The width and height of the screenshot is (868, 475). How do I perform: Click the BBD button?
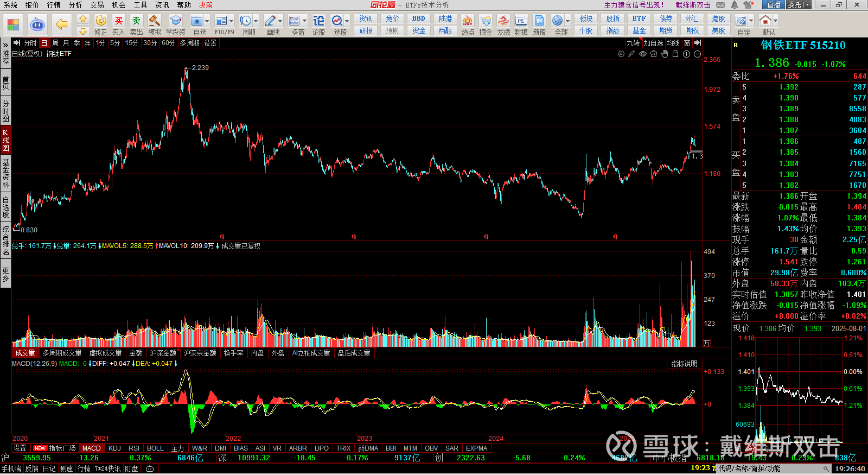click(419, 18)
